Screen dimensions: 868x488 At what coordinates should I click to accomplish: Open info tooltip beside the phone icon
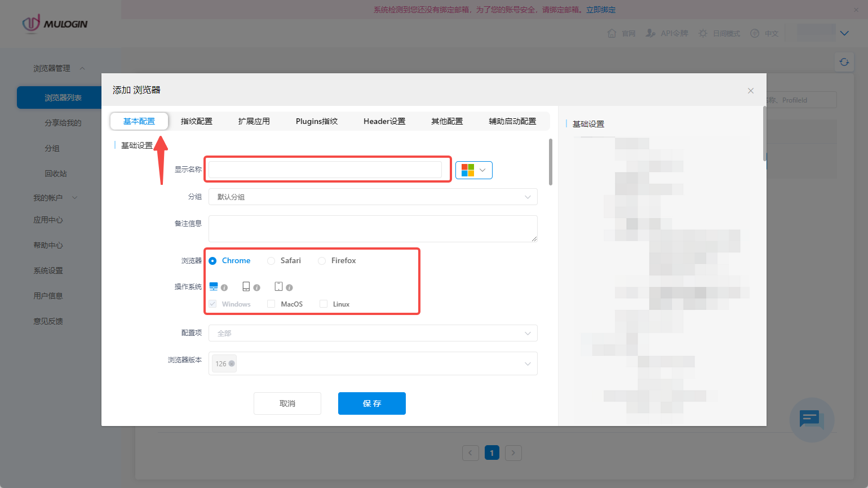tap(289, 287)
